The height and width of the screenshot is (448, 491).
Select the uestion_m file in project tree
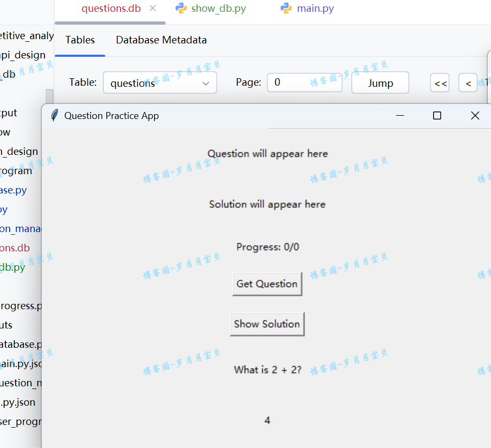(21, 383)
